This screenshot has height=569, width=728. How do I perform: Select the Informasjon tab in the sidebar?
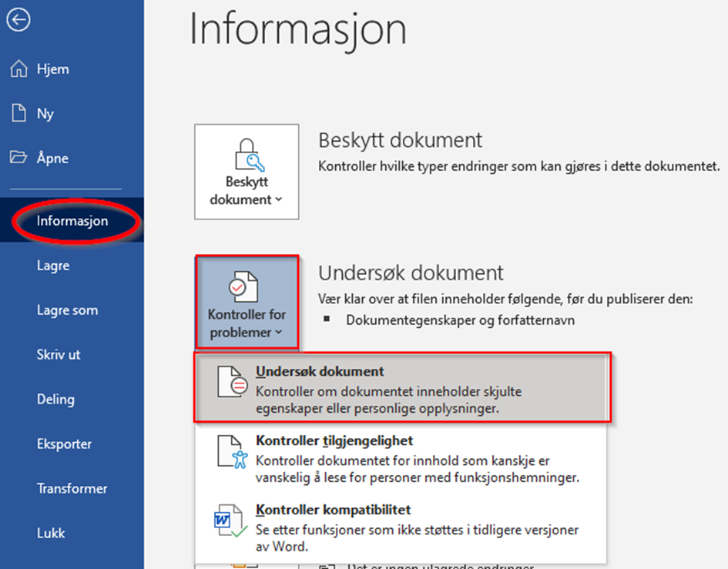(72, 221)
